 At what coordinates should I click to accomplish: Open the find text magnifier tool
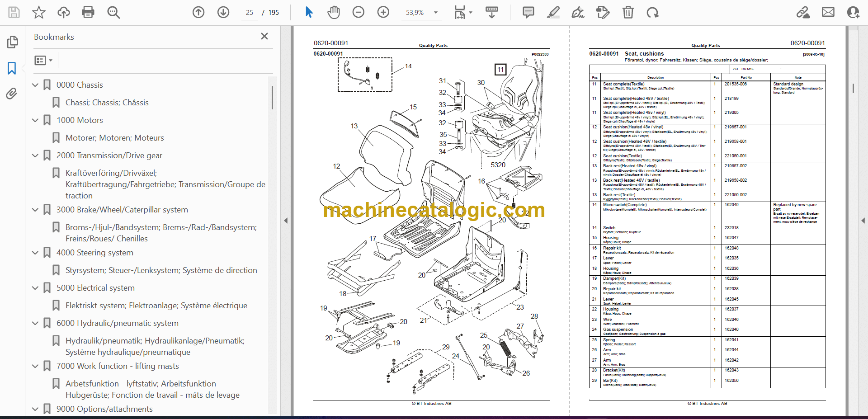(x=113, y=12)
